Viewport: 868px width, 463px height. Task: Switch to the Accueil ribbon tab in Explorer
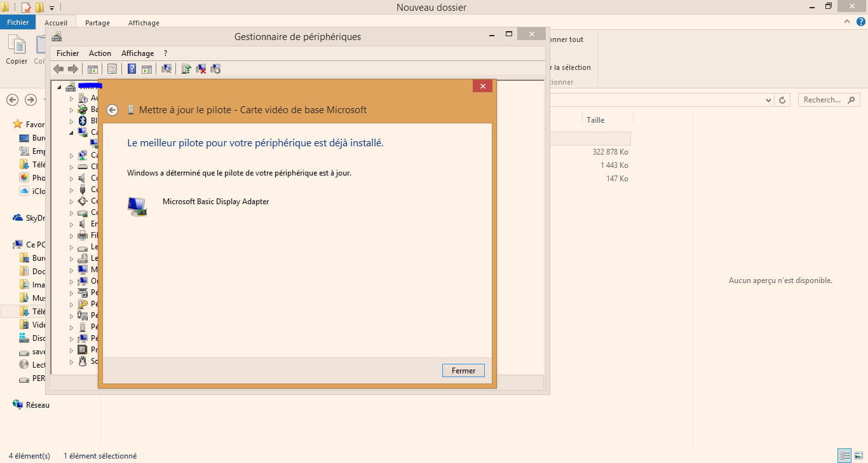pyautogui.click(x=56, y=23)
